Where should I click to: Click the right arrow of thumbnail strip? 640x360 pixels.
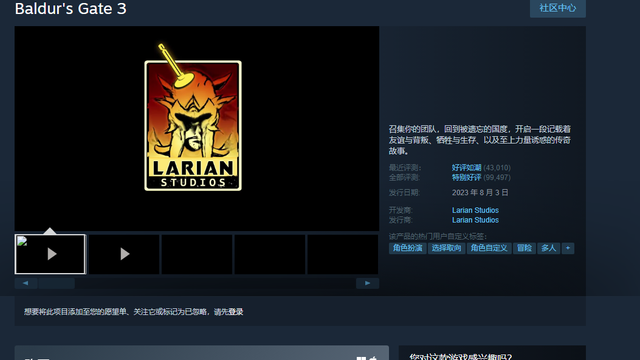[x=367, y=283]
